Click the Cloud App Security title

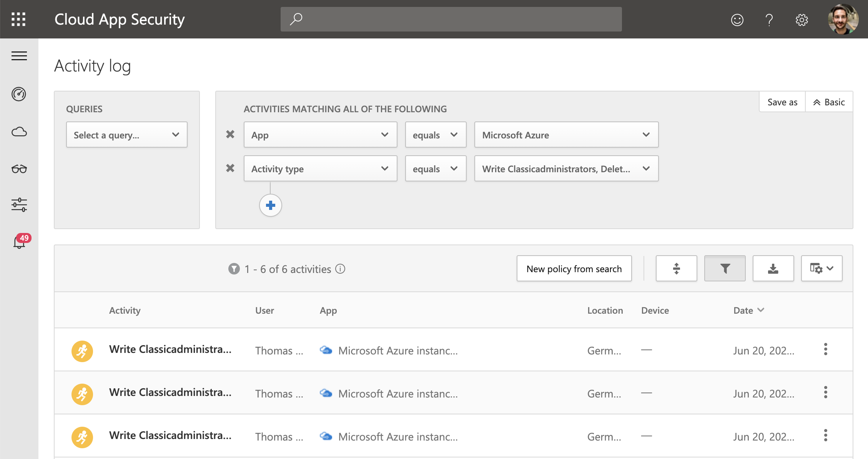pos(120,19)
